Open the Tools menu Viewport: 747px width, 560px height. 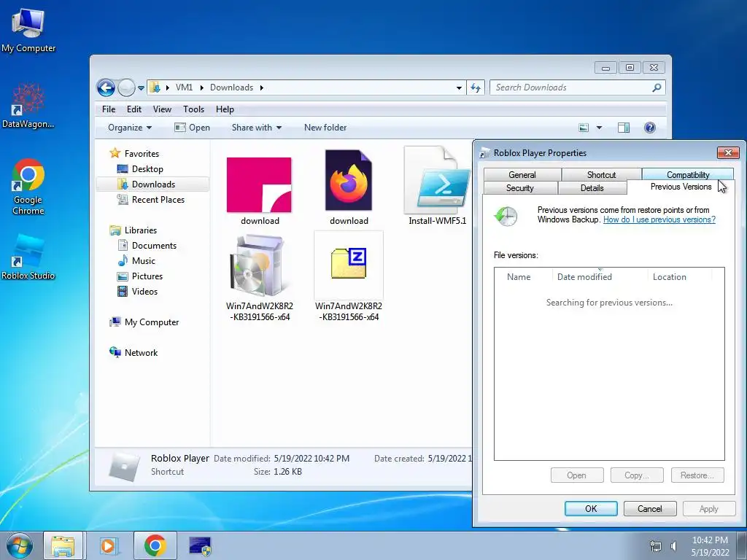[x=193, y=109]
